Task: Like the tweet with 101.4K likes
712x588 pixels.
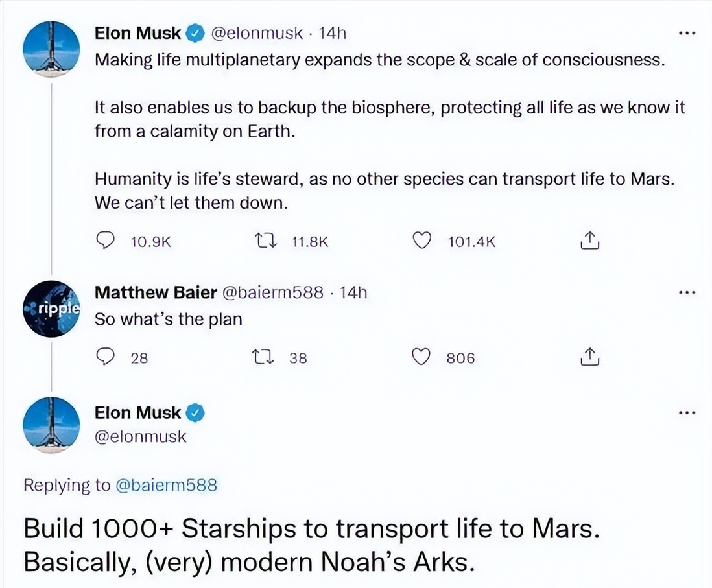Action: (421, 241)
